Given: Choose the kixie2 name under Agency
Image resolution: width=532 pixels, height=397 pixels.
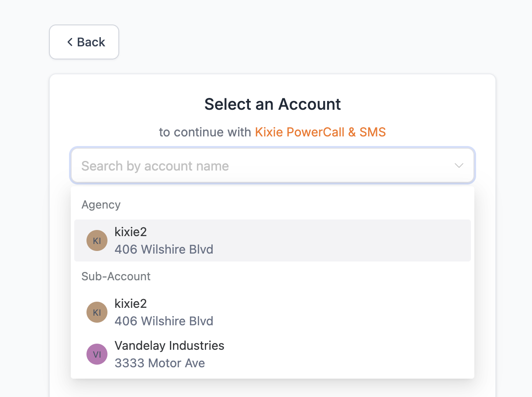Looking at the screenshot, I should tap(131, 232).
